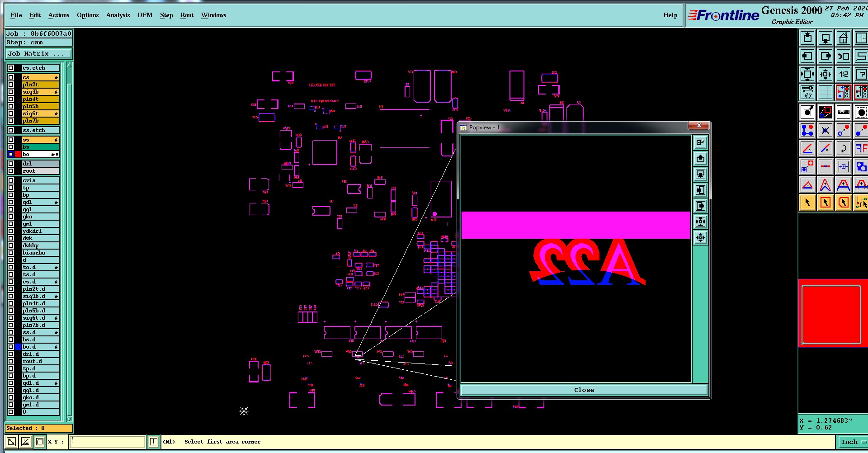Open the popview zoom window icon
Screen dimensions: 868x453
826,112
